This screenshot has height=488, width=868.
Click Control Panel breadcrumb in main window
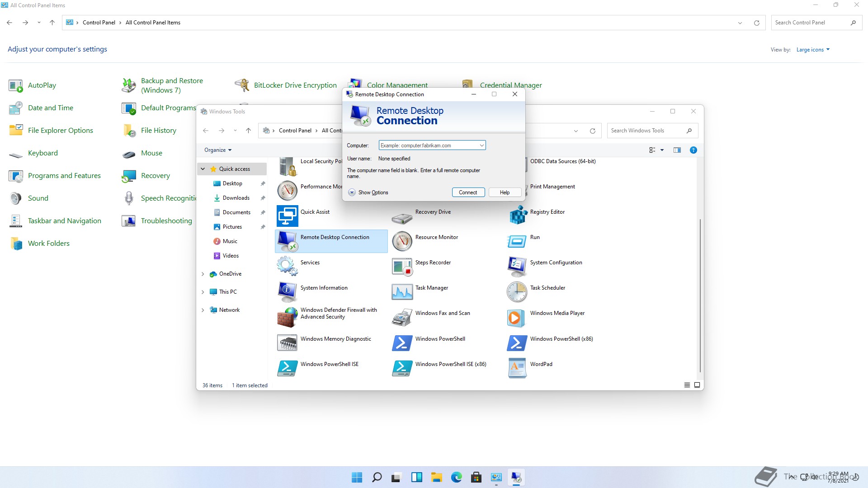pos(99,23)
